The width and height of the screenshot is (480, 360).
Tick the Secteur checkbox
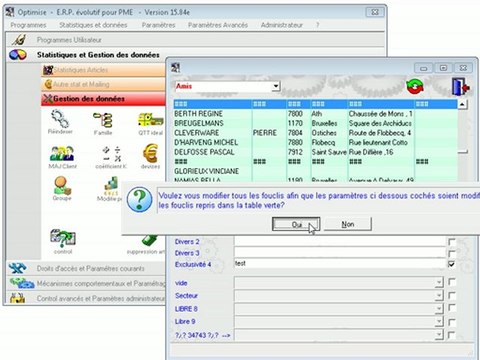(x=452, y=295)
